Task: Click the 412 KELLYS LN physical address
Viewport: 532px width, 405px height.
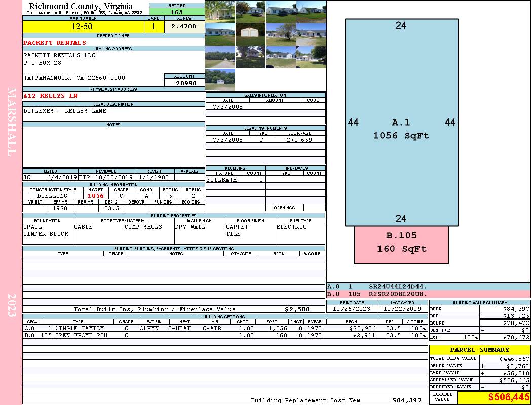Action: (x=51, y=96)
